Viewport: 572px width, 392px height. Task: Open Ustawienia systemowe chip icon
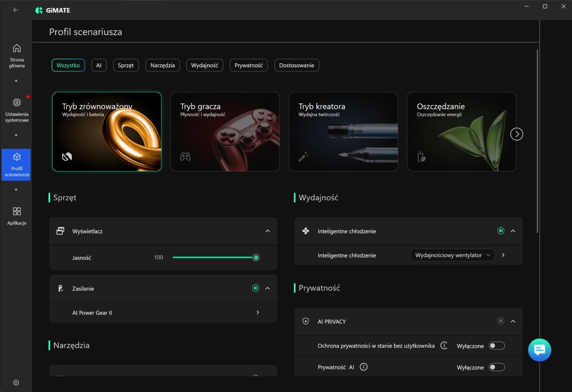coord(17,102)
